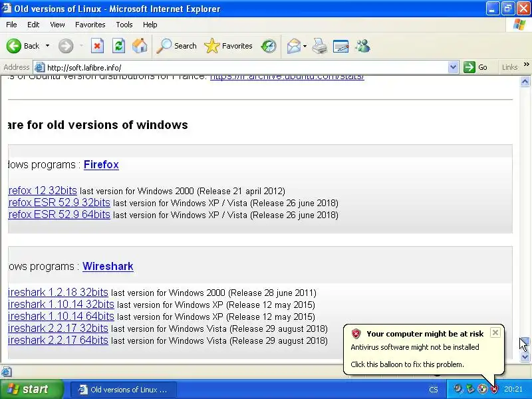
Task: Click the red Security Center shield tray icon
Action: pyautogui.click(x=494, y=389)
